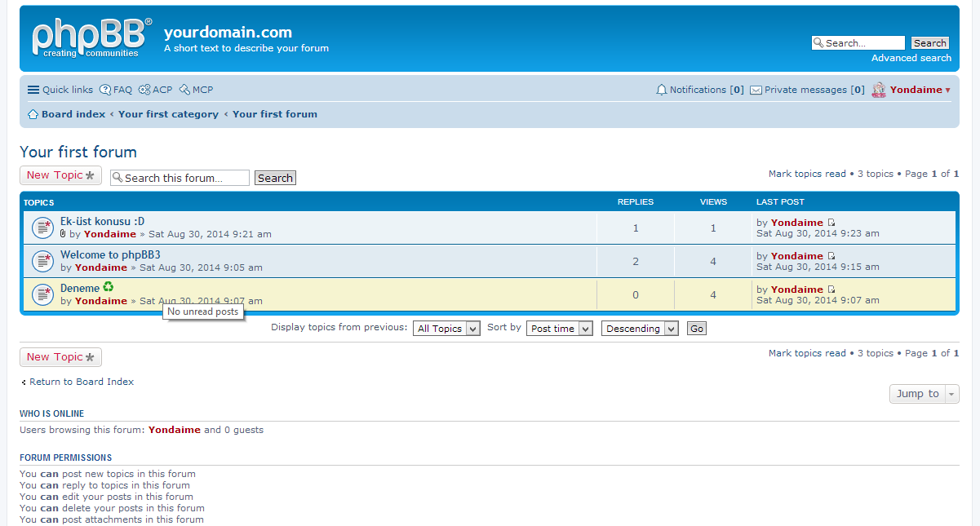The height and width of the screenshot is (526, 980).
Task: Click the Advanced search link
Action: coord(911,58)
